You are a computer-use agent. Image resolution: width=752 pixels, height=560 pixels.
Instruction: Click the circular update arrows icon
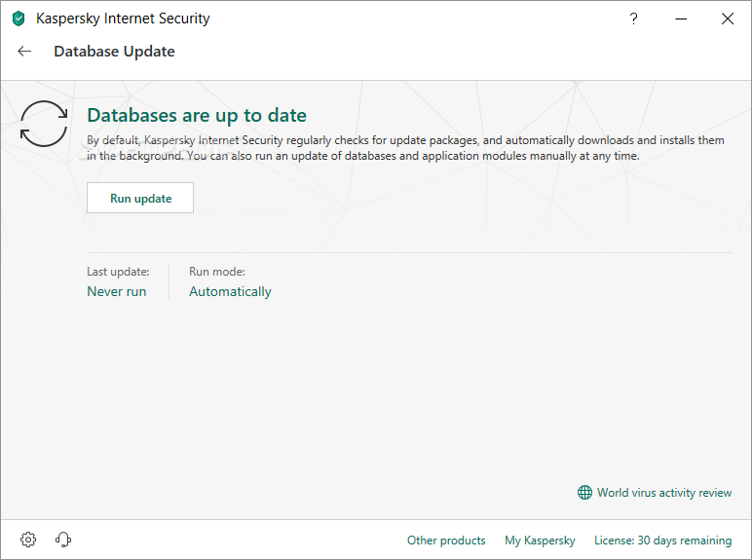click(x=44, y=124)
